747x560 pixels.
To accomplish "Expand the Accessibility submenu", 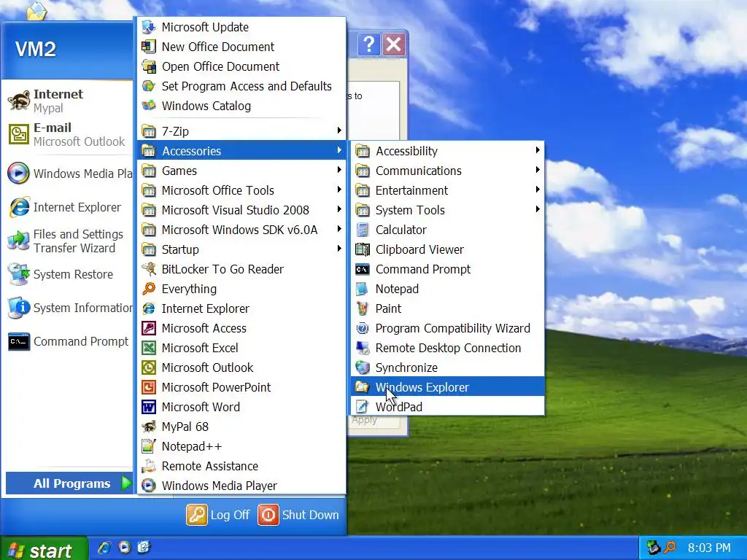I will point(447,151).
